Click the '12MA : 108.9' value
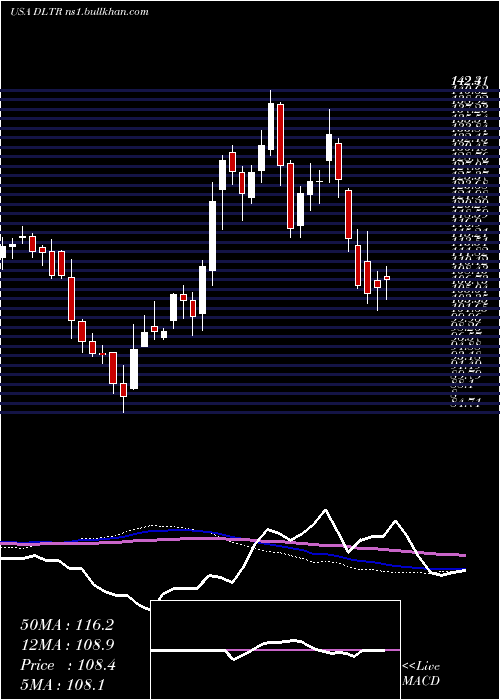This screenshot has height=700, width=500. tap(67, 645)
